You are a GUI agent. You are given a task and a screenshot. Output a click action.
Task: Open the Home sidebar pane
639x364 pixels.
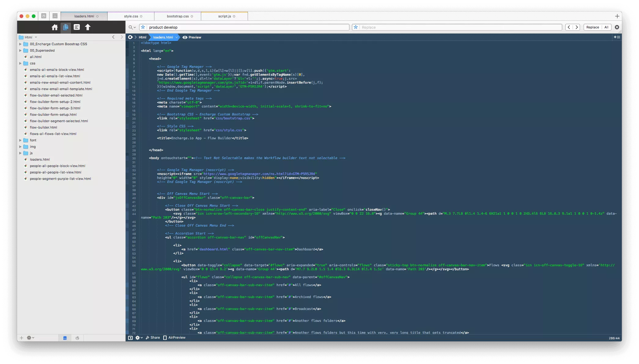pos(55,27)
